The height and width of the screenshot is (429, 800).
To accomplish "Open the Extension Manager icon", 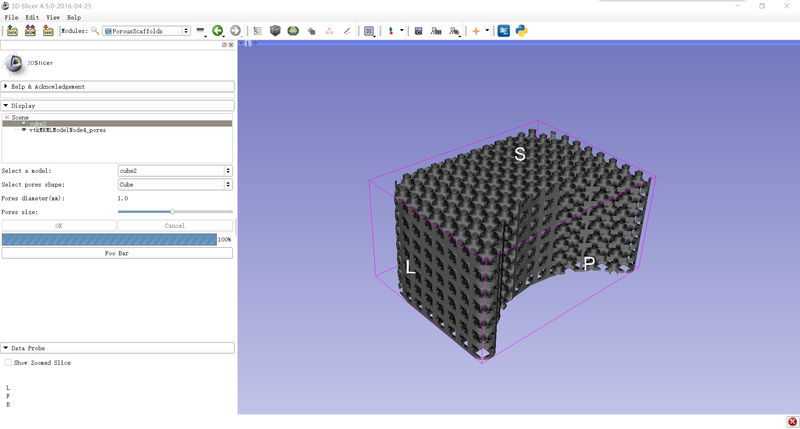I will point(503,31).
